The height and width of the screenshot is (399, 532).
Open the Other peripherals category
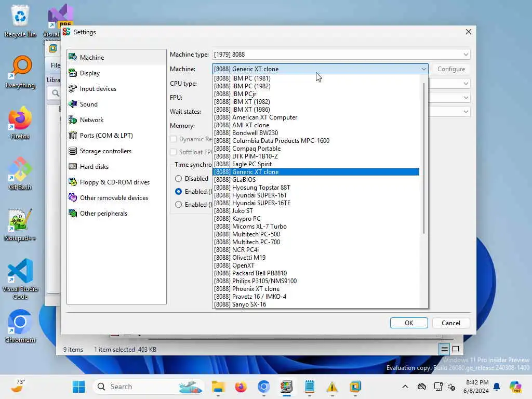click(x=116, y=214)
